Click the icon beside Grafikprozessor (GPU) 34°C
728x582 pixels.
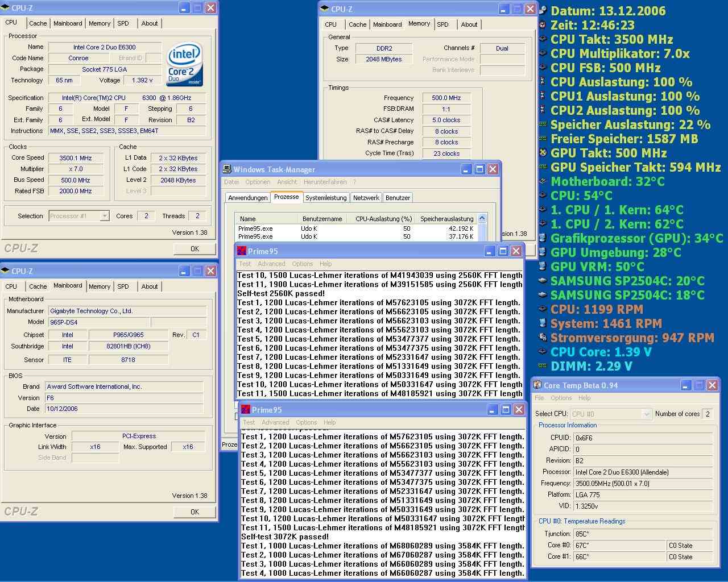coord(543,238)
